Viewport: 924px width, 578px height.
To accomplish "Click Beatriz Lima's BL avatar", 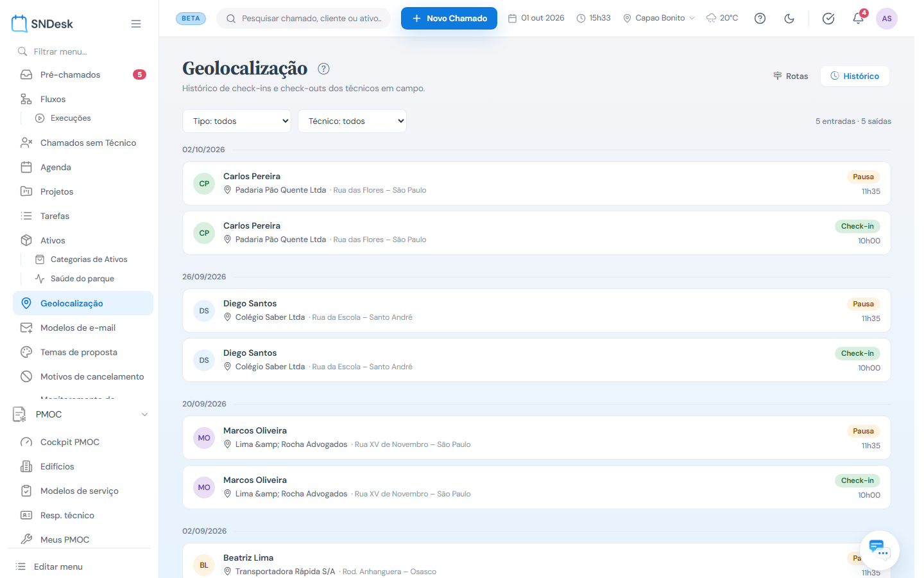I will point(204,565).
